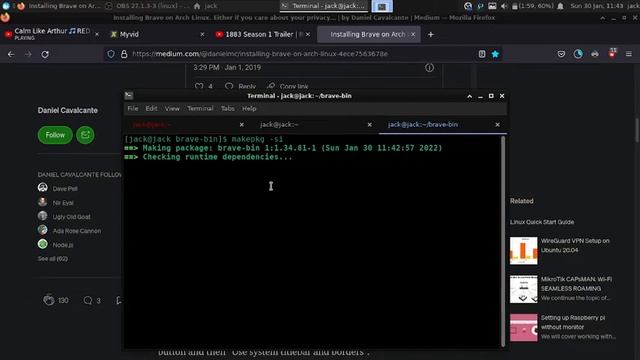The width and height of the screenshot is (640, 360).
Task: Like the embedded tweet heart
Action: [199, 86]
